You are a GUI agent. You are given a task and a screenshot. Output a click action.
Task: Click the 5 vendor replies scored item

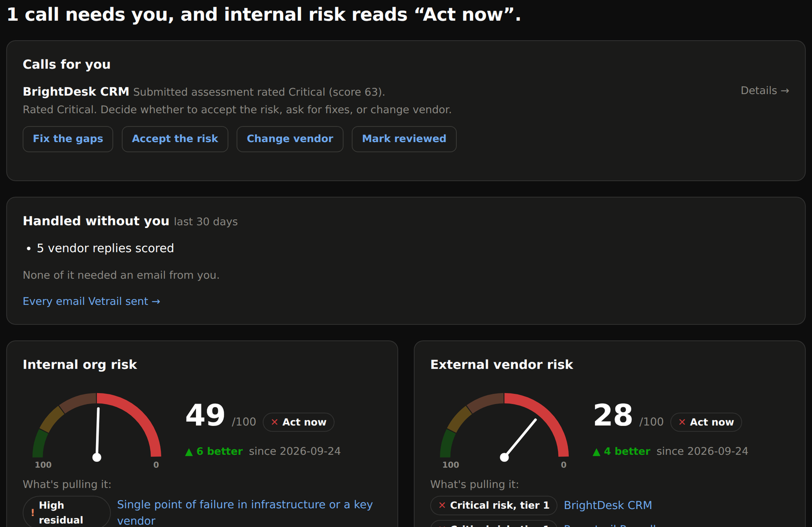point(105,248)
